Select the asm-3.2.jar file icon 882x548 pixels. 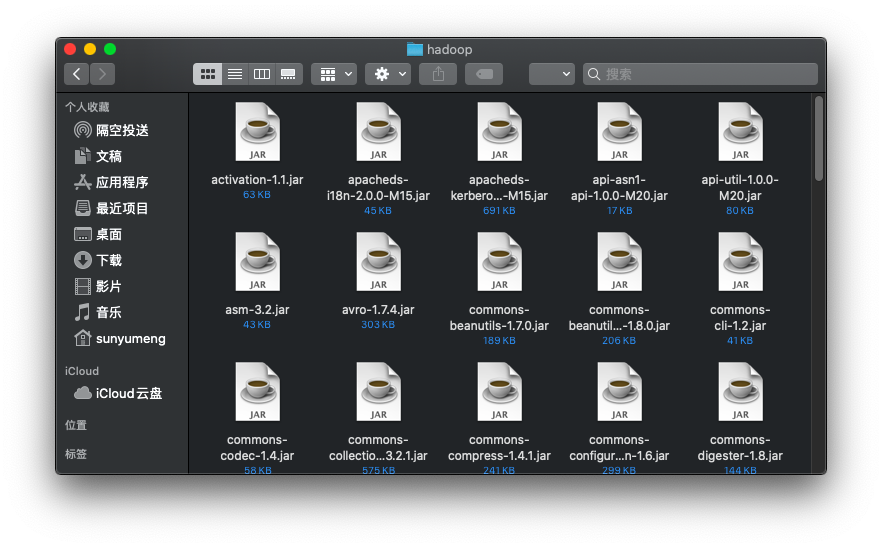(257, 262)
